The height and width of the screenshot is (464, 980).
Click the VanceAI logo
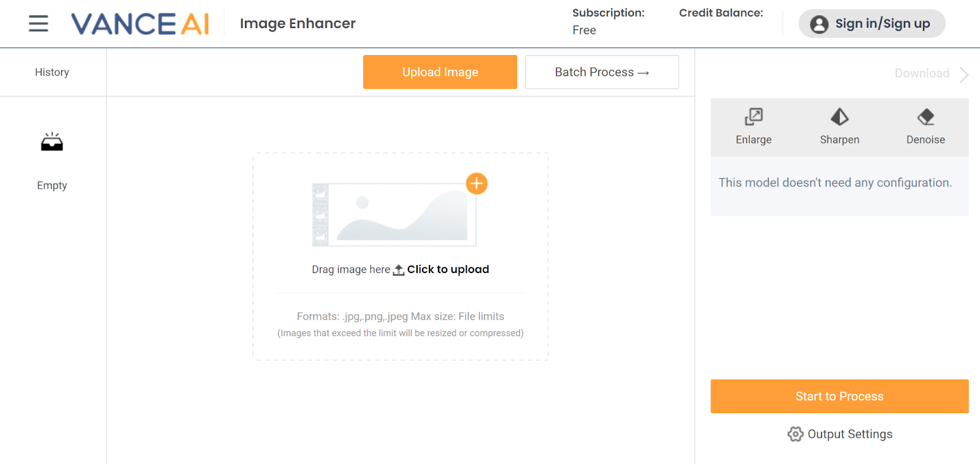point(140,24)
